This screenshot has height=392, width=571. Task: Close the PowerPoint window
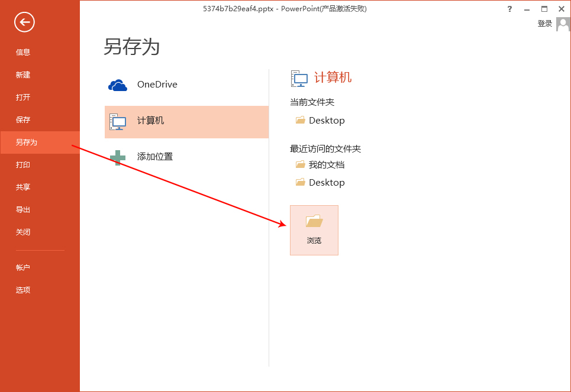562,9
